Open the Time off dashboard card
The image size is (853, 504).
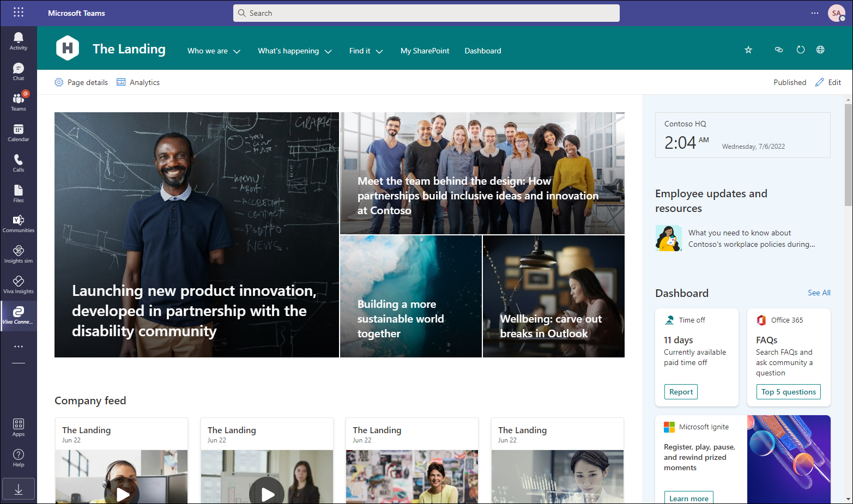click(x=697, y=357)
